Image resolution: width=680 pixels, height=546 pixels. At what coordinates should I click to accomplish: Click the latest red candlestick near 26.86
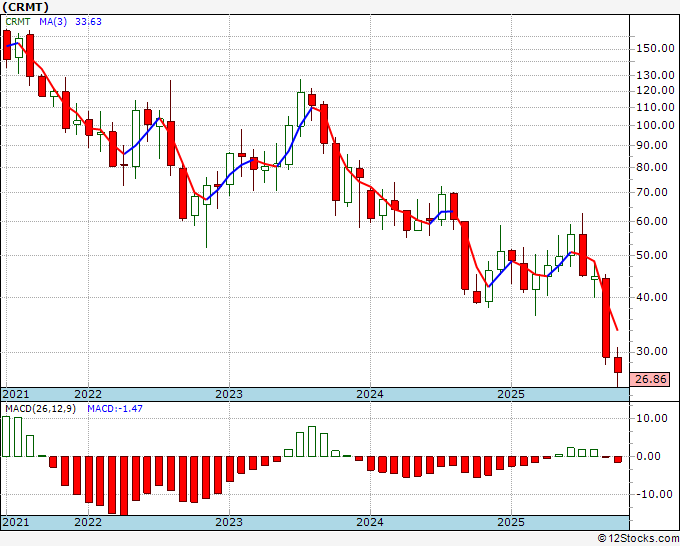[618, 365]
